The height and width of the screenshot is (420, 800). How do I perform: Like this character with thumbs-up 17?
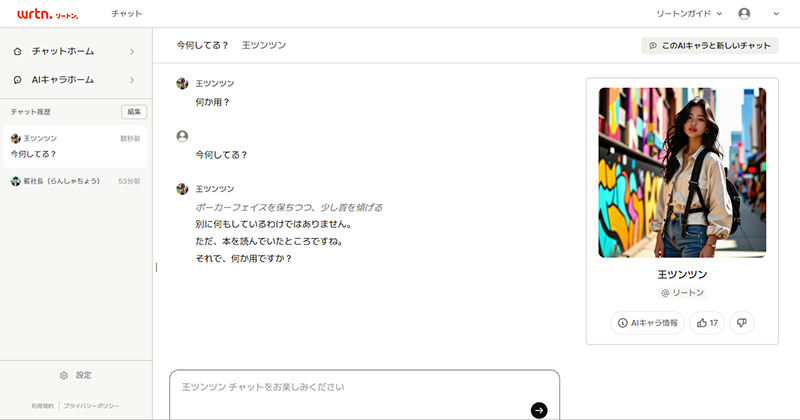707,323
